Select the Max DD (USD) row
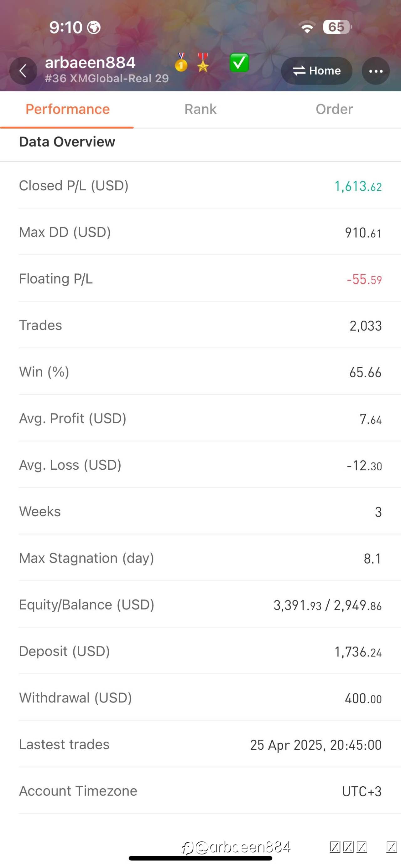The width and height of the screenshot is (401, 868). point(200,232)
